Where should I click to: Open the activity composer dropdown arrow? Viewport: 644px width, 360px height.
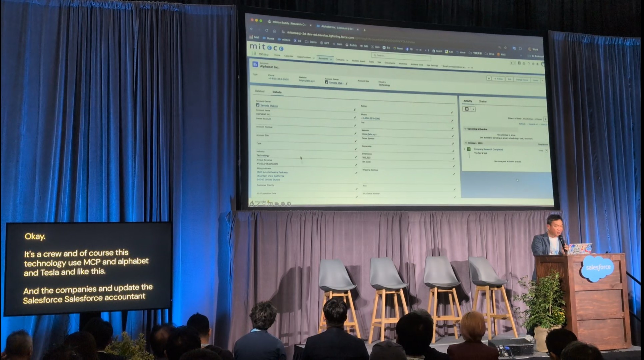[473, 109]
